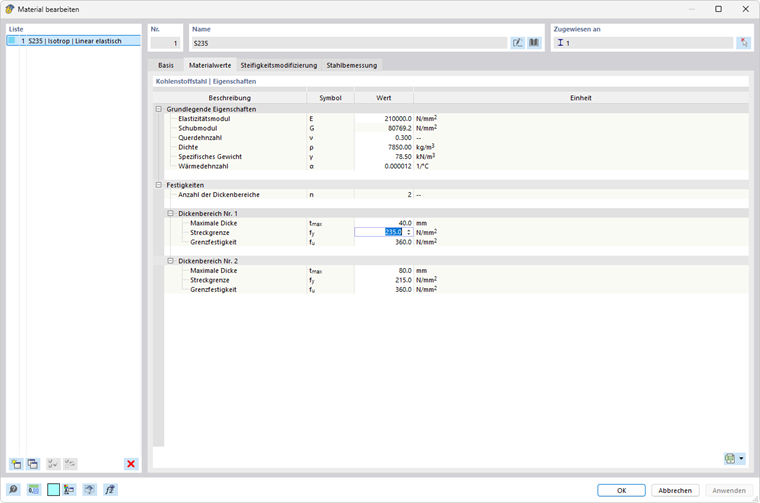Open the formula fx editor icon
The image size is (760, 503).
tap(110, 489)
